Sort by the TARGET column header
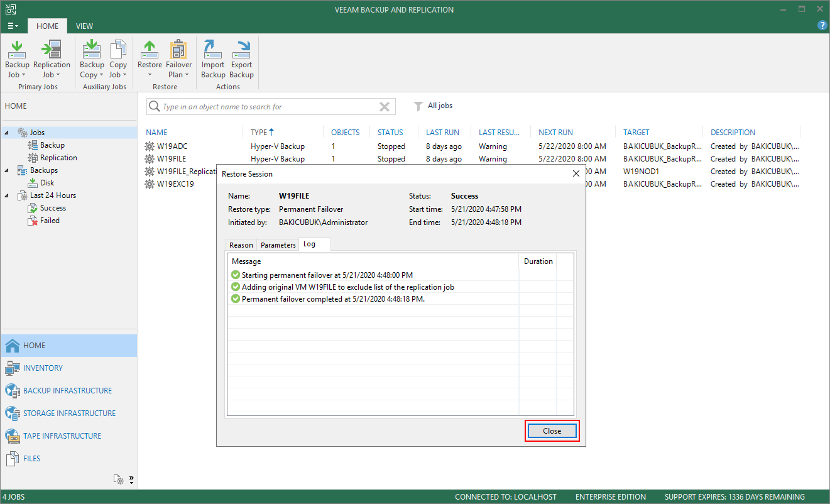Image resolution: width=830 pixels, height=504 pixels. pos(636,133)
